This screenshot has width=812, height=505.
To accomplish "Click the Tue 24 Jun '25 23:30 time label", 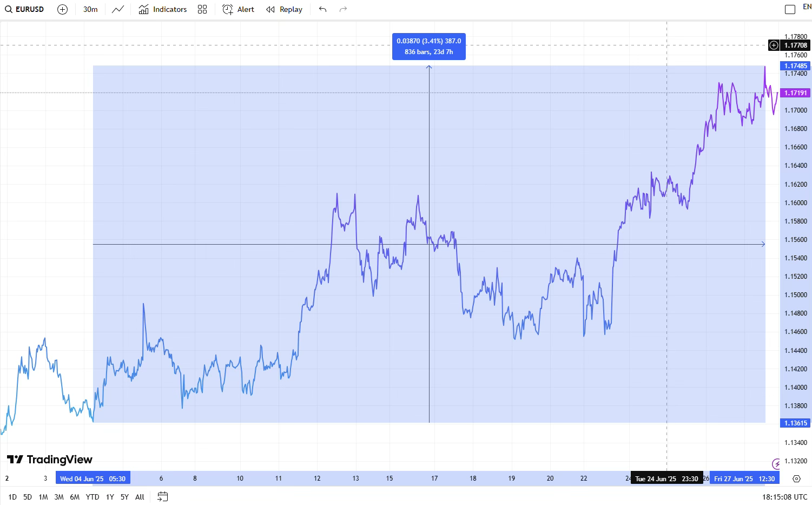I will 666,478.
